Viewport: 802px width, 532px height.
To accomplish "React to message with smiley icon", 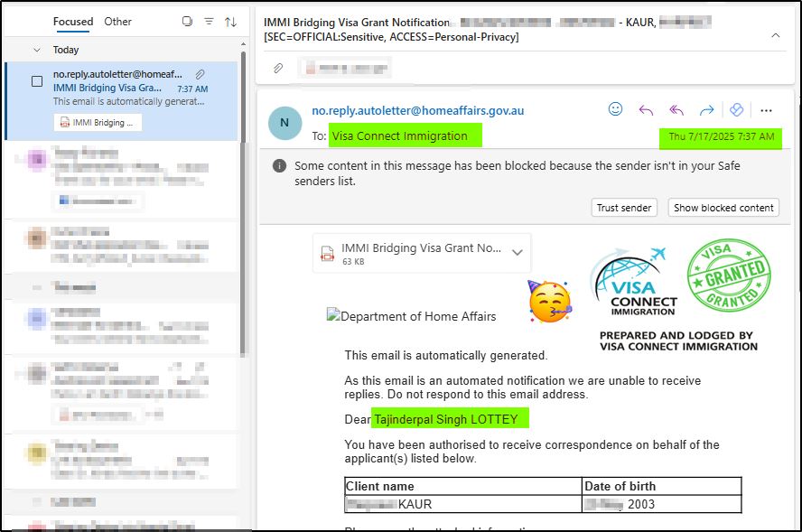I will click(615, 109).
